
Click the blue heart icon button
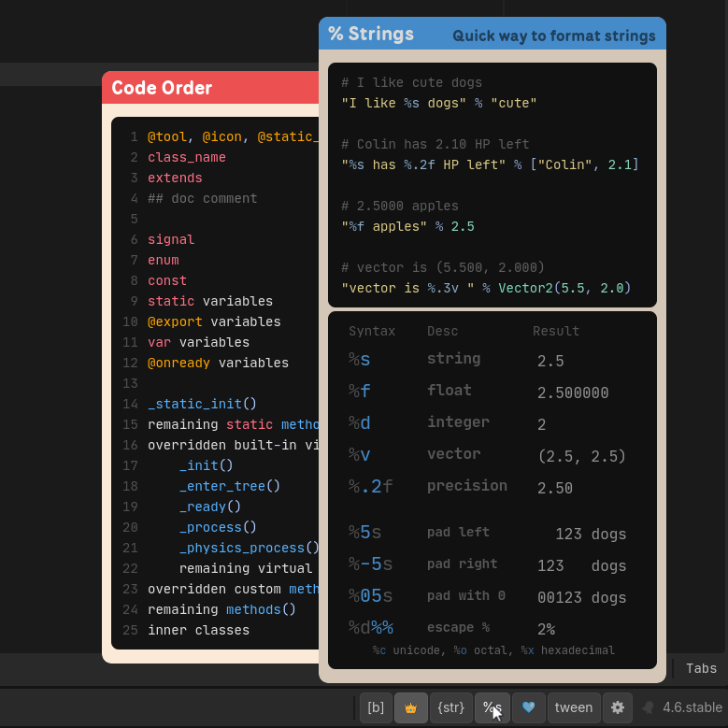coord(528,707)
